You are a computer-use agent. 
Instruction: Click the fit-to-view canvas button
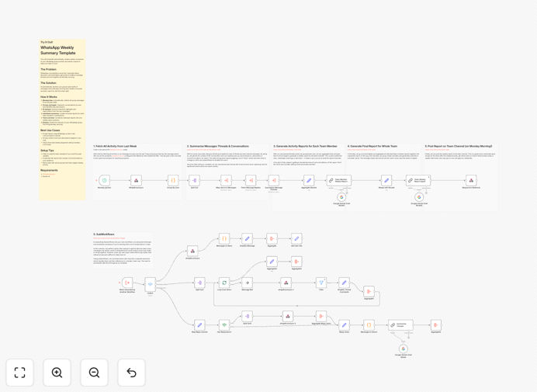pyautogui.click(x=20, y=372)
